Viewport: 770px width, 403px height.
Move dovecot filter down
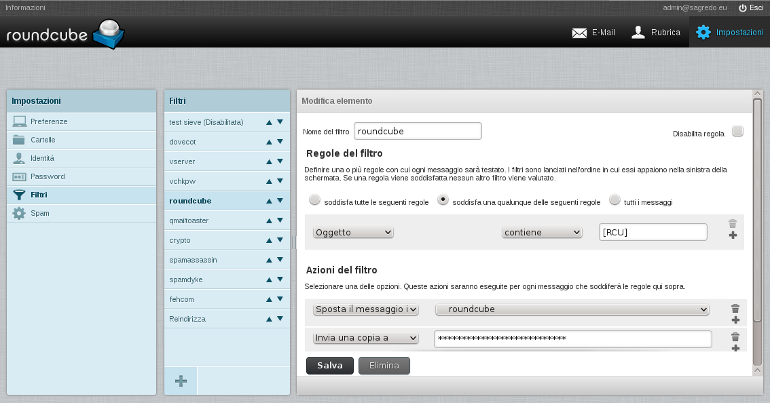(280, 141)
